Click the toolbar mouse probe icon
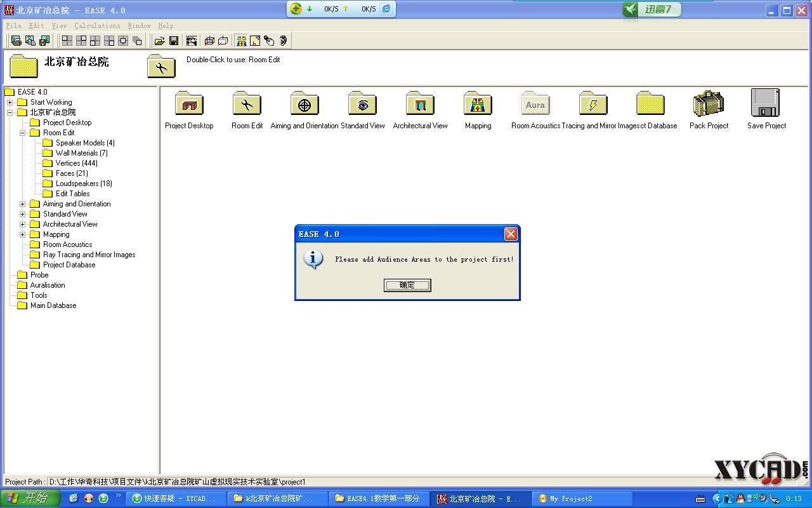 tap(269, 41)
